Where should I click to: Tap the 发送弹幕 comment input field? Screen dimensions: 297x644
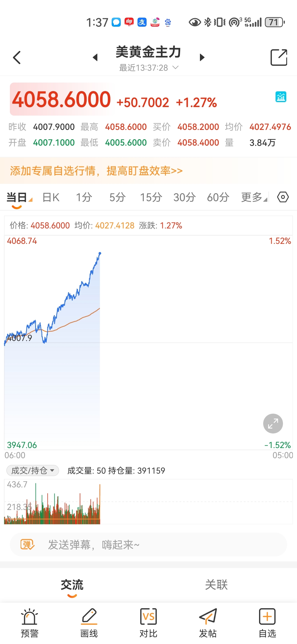(x=148, y=544)
